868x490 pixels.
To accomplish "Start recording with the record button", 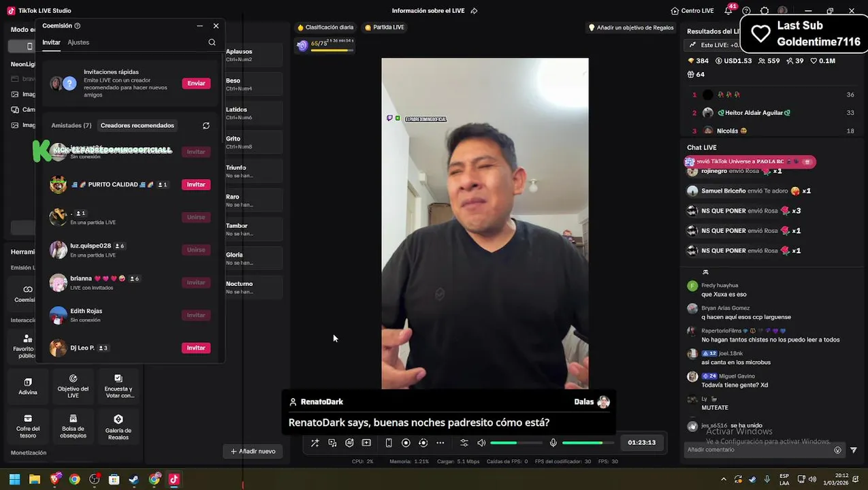I will [406, 443].
